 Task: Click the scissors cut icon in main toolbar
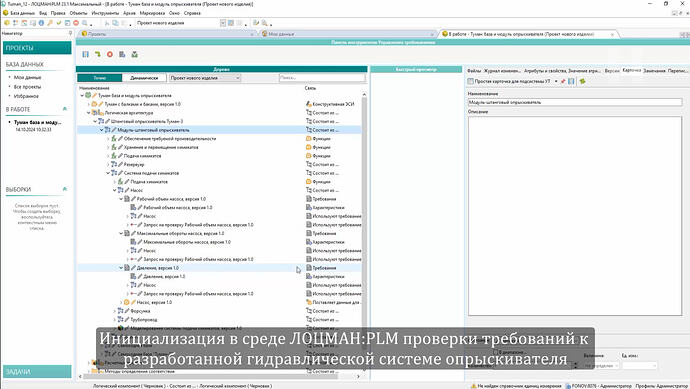click(x=107, y=23)
